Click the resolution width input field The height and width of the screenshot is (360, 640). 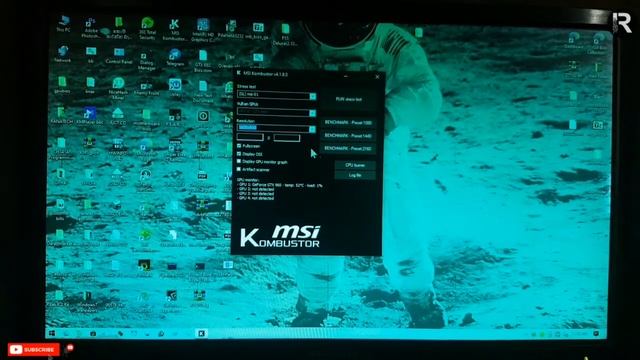(x=250, y=138)
